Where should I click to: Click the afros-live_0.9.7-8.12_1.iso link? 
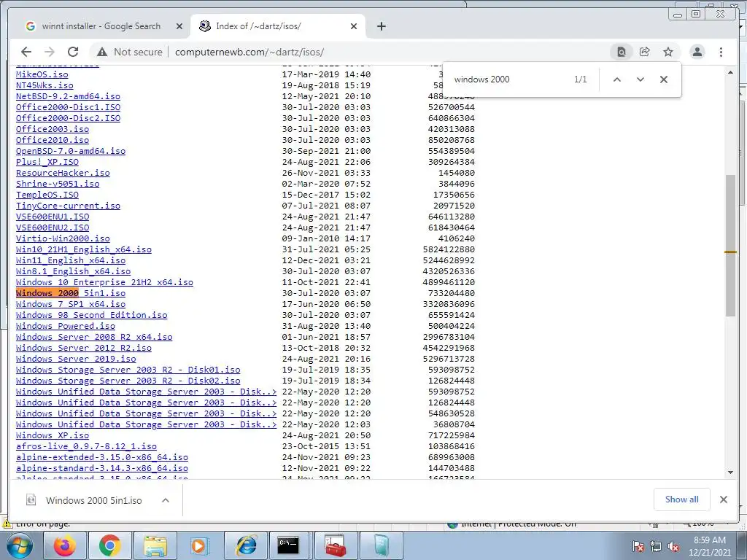tap(86, 447)
